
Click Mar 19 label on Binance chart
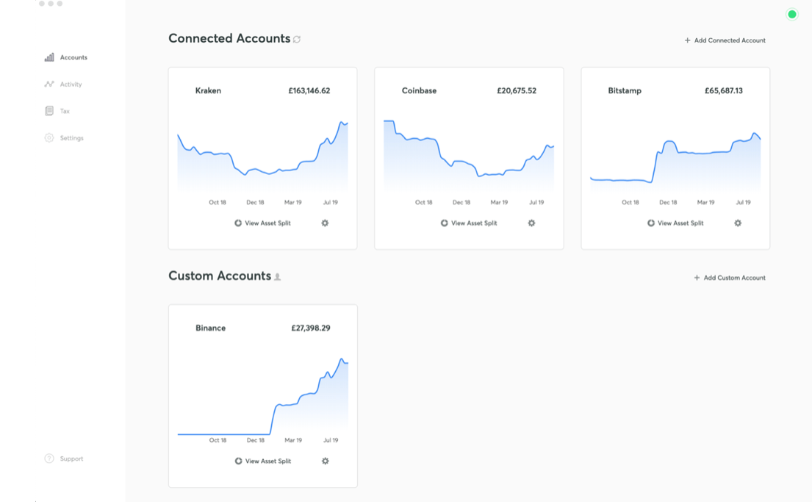point(293,440)
